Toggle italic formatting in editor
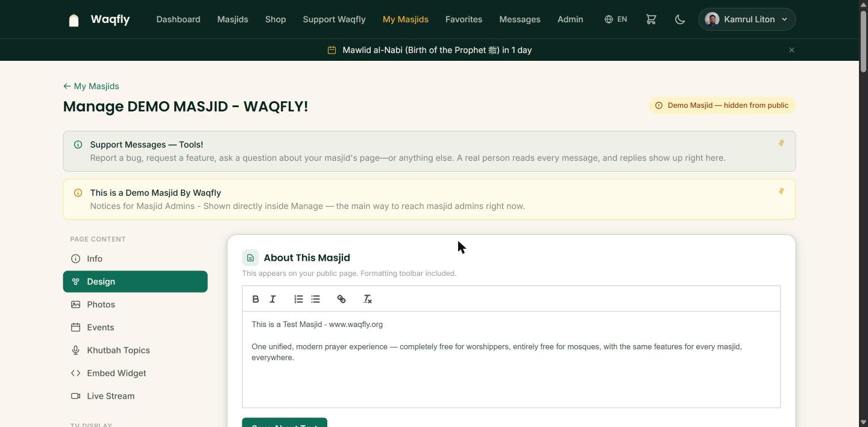This screenshot has height=427, width=868. click(272, 299)
